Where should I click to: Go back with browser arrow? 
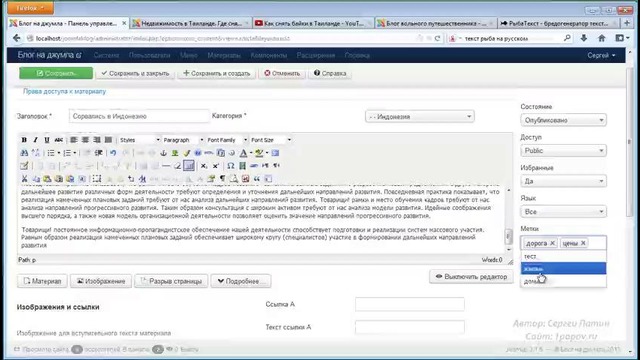click(16, 38)
